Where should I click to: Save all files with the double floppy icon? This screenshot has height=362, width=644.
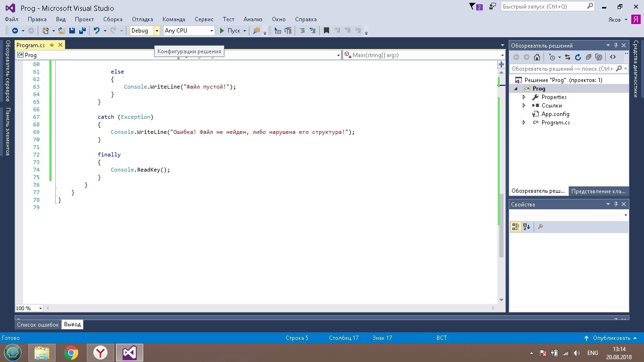82,31
